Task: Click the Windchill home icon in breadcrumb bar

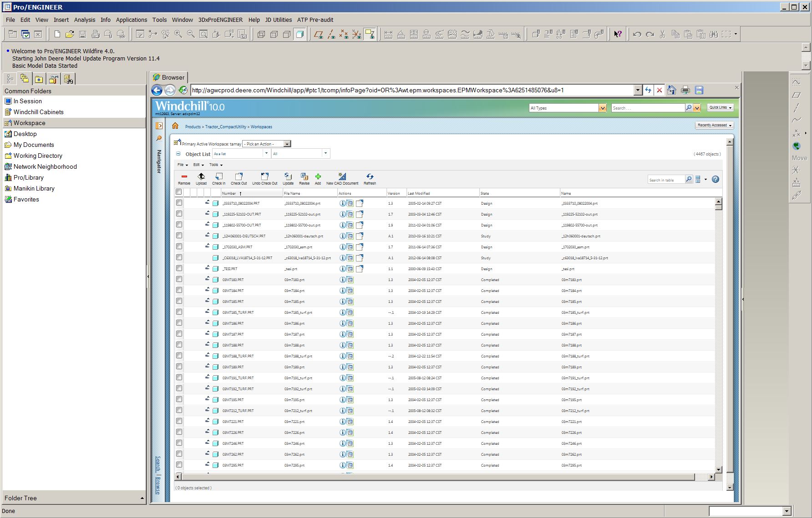Action: click(x=175, y=126)
